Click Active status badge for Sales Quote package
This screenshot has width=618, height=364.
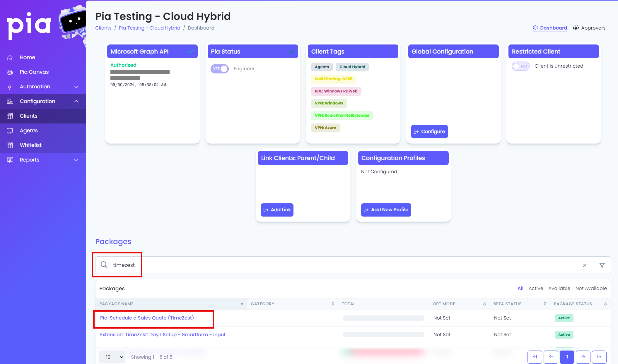[x=564, y=318]
